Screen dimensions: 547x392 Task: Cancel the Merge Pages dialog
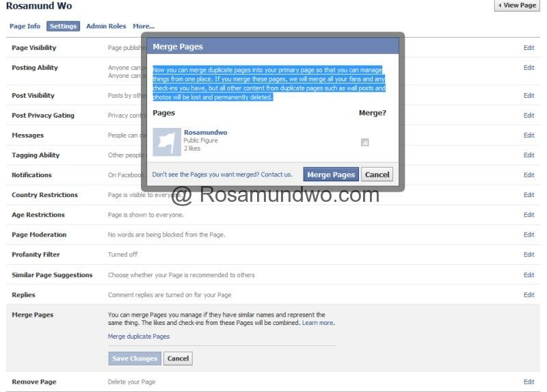click(x=377, y=174)
